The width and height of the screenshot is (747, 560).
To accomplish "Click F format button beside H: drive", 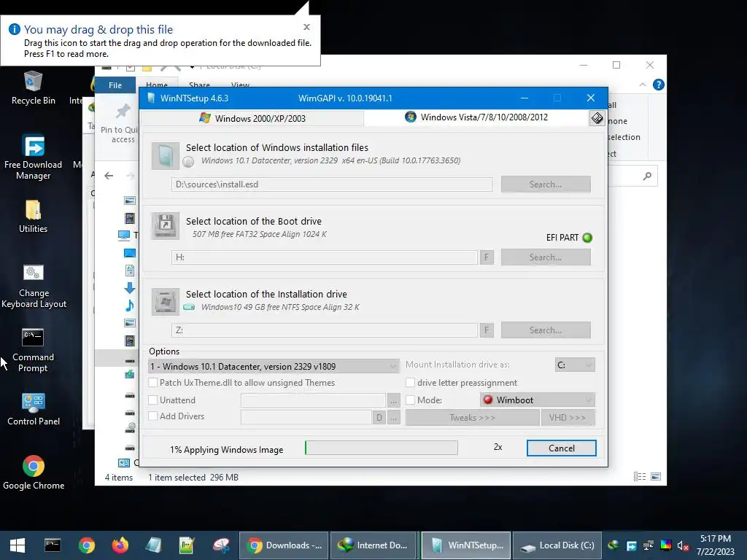I will point(487,257).
